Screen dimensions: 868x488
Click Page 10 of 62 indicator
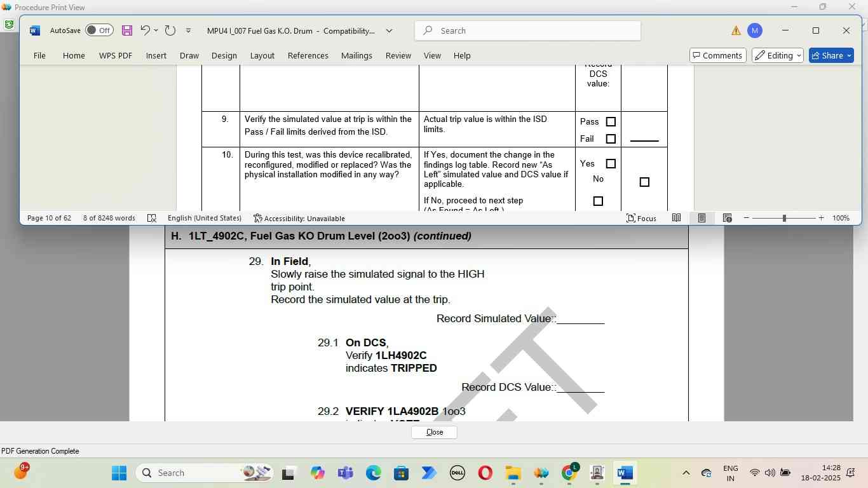point(49,218)
